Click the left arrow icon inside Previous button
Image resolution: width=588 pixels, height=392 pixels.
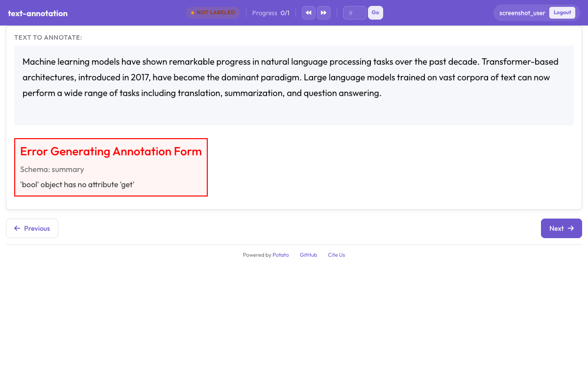(x=18, y=228)
